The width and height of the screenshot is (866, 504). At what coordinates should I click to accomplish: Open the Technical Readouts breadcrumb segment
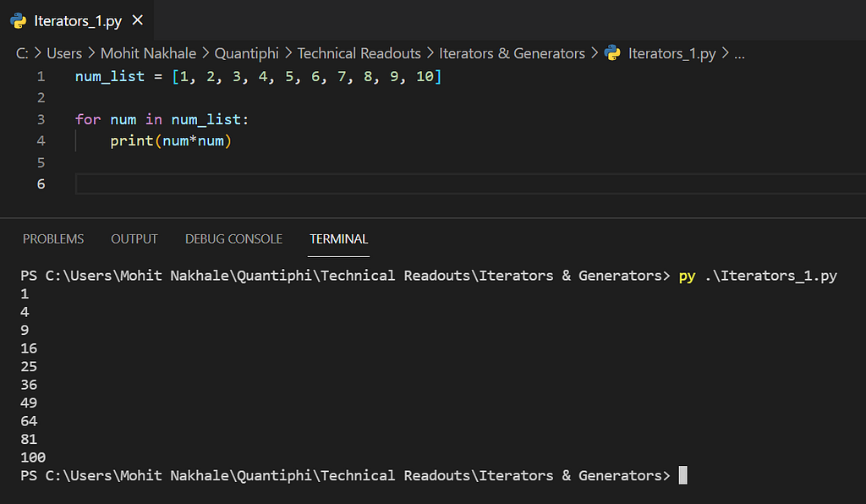coord(359,53)
